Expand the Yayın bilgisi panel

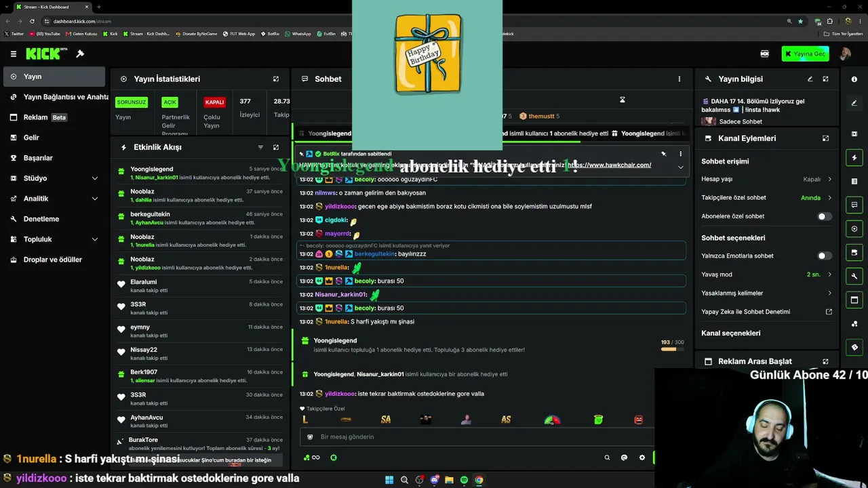825,79
